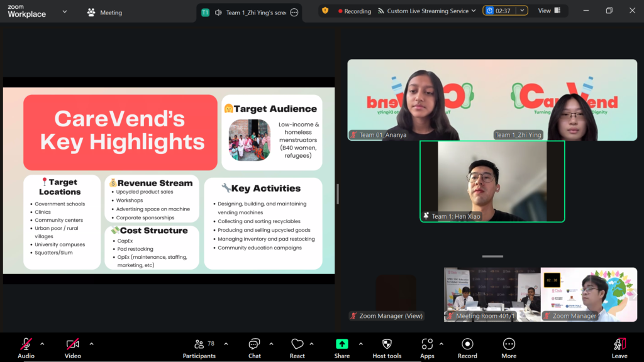The width and height of the screenshot is (644, 362).
Task: Click CareVend's Key Highlights title
Action: click(122, 131)
